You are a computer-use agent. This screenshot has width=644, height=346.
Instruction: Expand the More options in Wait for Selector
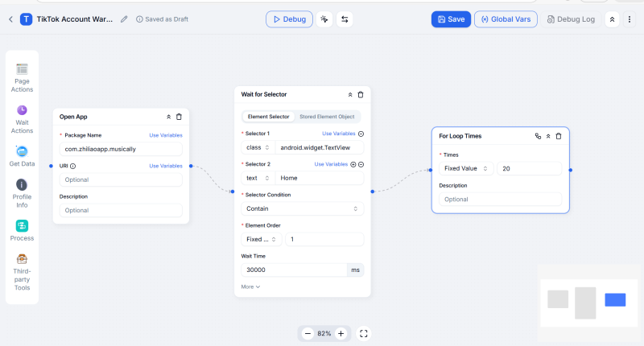[x=250, y=286]
